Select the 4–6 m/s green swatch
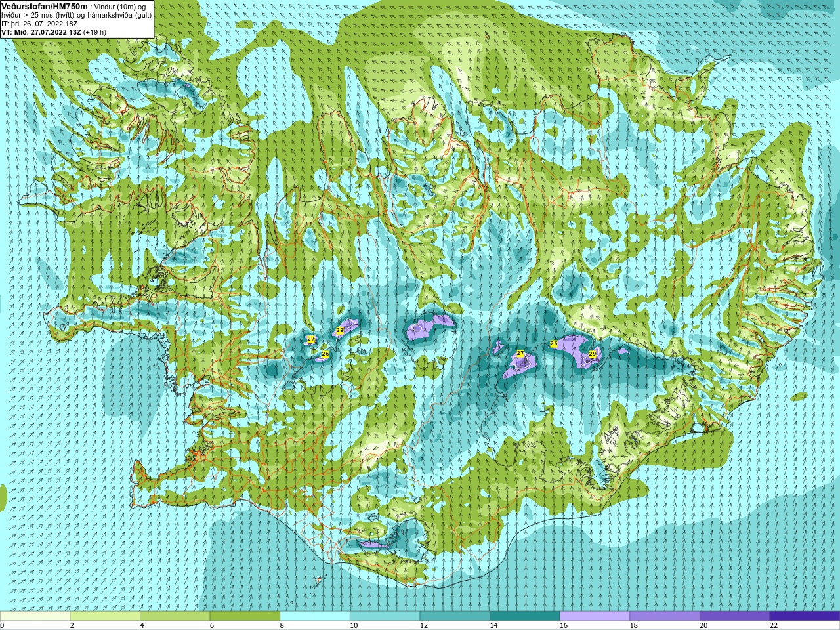Image resolution: width=840 pixels, height=630 pixels. click(175, 616)
